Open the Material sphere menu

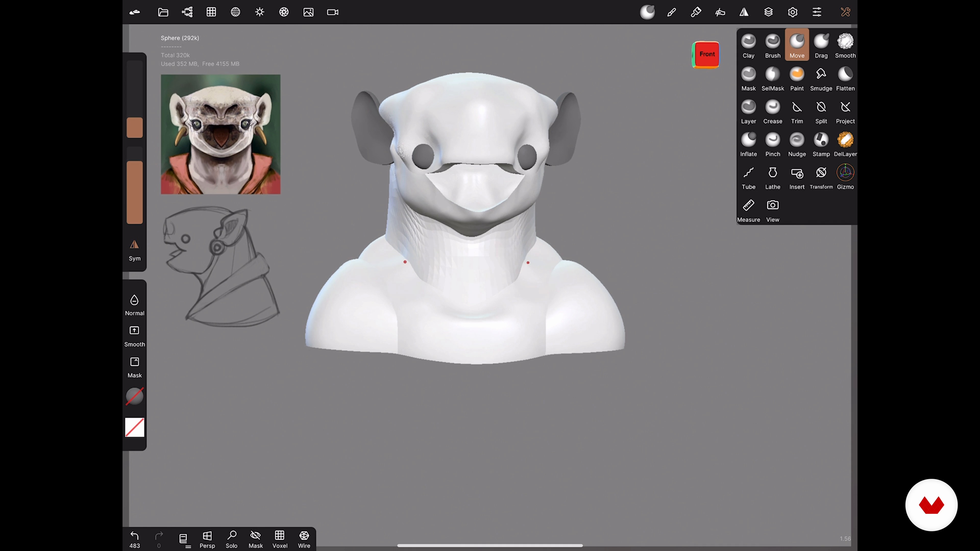click(236, 12)
